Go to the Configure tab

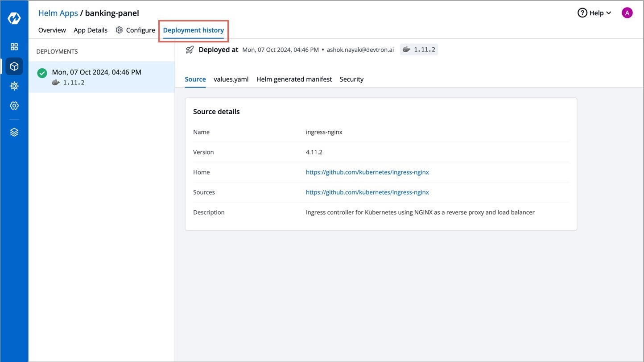[x=136, y=30]
